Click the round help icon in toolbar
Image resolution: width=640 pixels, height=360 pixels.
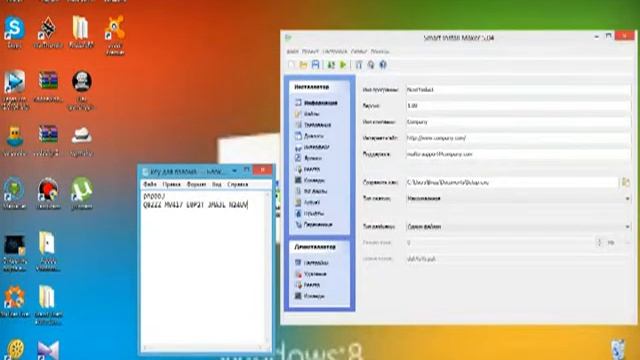[x=383, y=64]
